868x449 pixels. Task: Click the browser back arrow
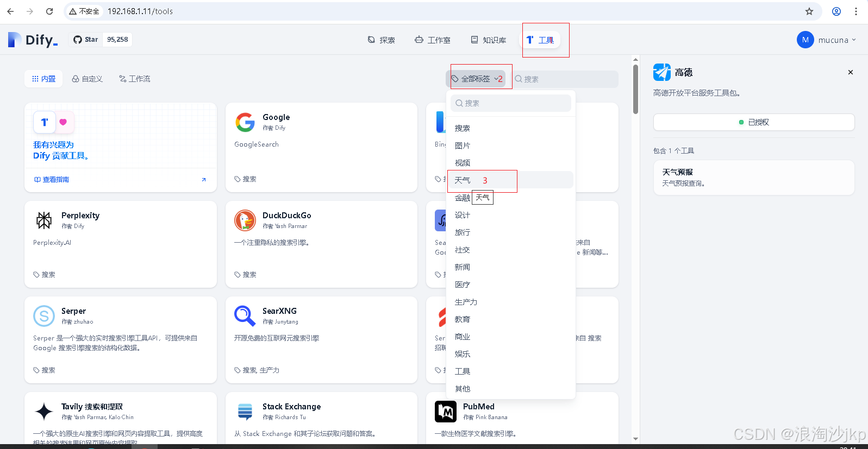(x=10, y=11)
